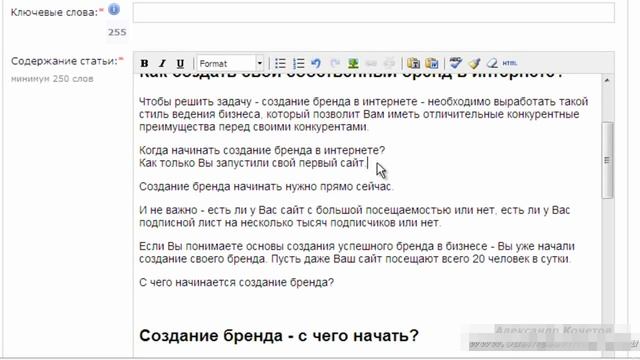Click the sentence "Создание бренда начинать нужно прямо сейчас."

(x=266, y=187)
